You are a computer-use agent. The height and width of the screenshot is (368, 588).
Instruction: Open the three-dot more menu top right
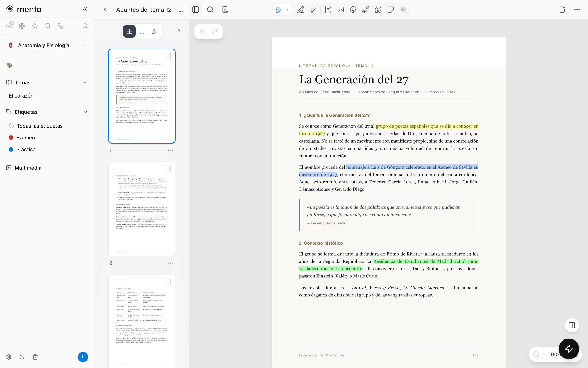(577, 10)
